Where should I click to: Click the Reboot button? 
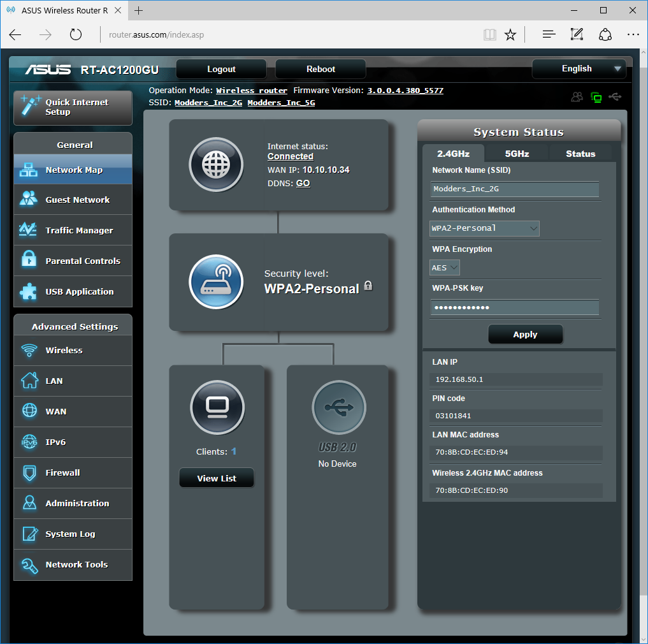coord(320,69)
